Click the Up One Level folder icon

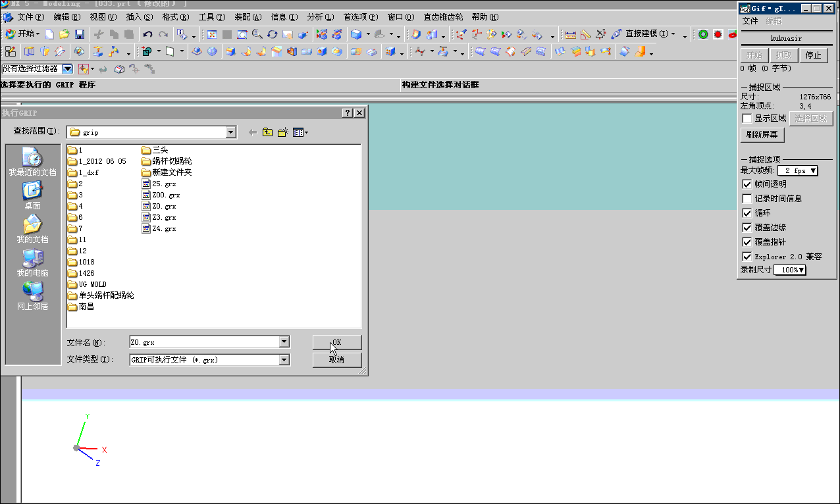(267, 132)
